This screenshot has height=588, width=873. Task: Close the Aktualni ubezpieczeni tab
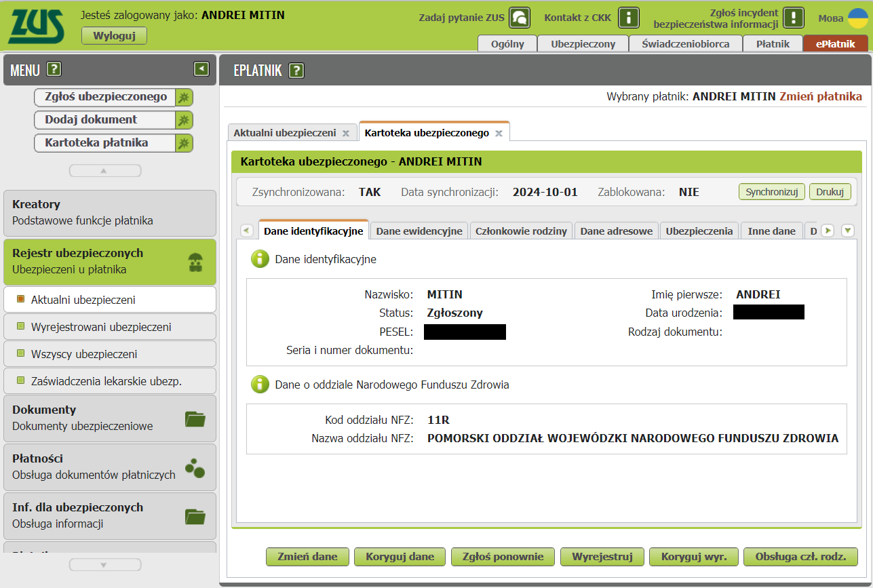click(x=347, y=132)
